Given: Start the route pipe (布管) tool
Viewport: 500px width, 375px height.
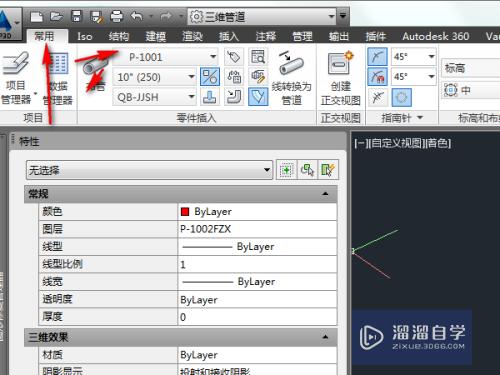Looking at the screenshot, I should click(x=95, y=72).
